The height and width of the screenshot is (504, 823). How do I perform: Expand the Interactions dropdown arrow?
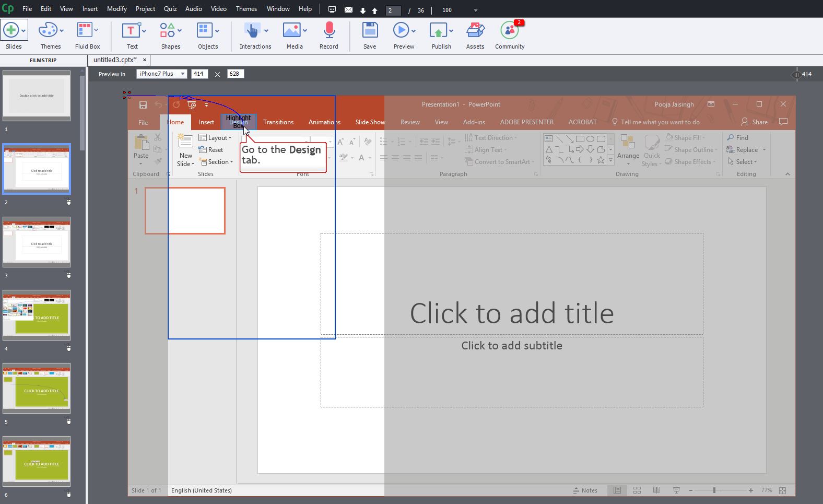click(x=266, y=31)
